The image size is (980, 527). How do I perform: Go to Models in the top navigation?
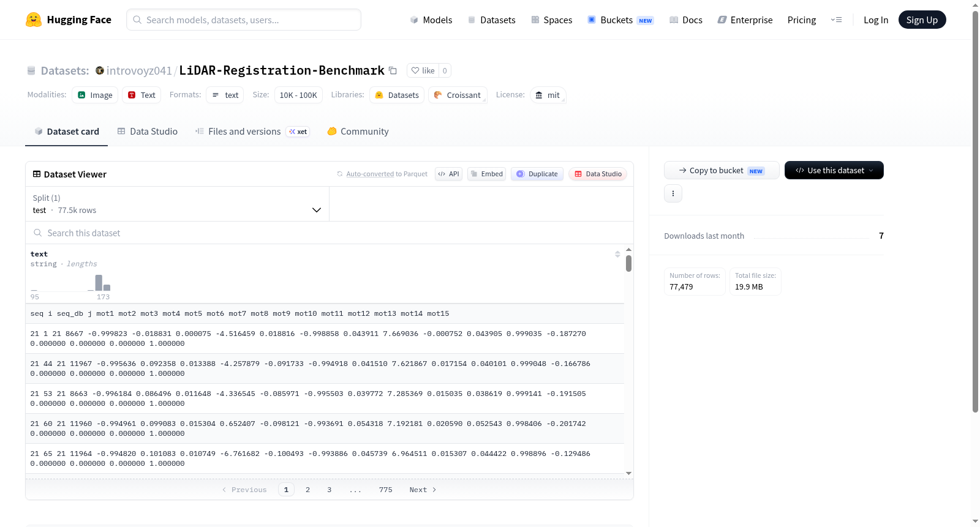coord(431,20)
